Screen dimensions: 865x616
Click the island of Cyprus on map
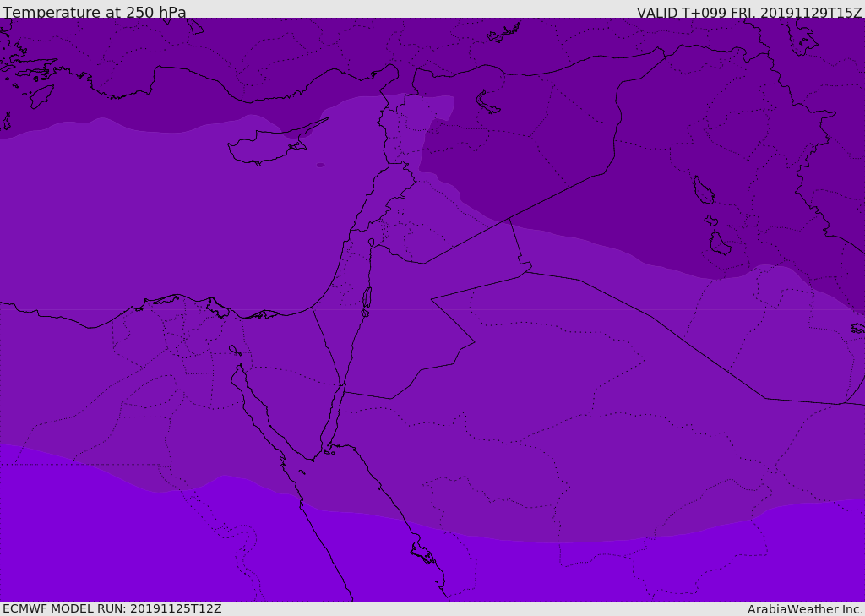270,144
